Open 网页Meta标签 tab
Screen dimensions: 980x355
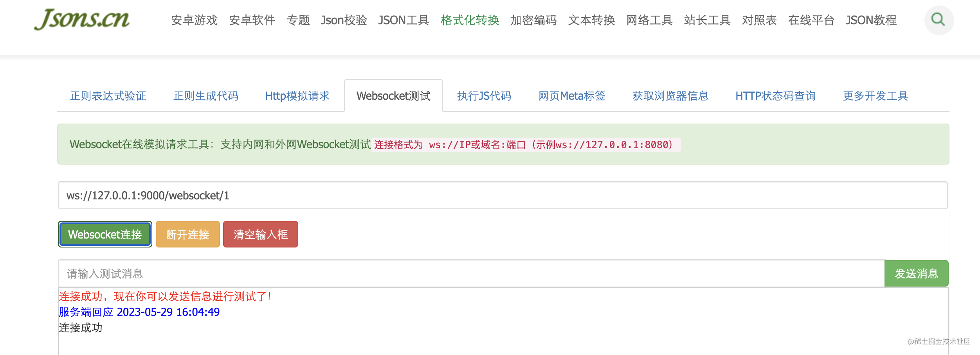(572, 96)
